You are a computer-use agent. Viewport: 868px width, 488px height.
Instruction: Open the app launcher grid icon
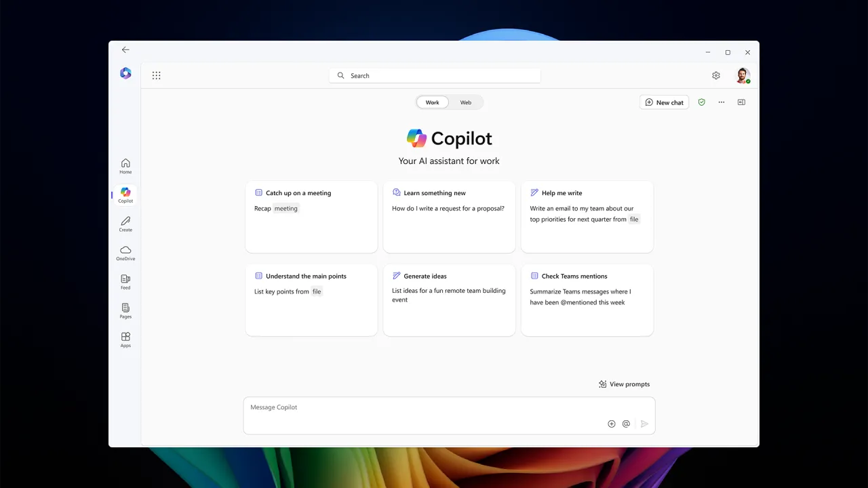coord(156,75)
